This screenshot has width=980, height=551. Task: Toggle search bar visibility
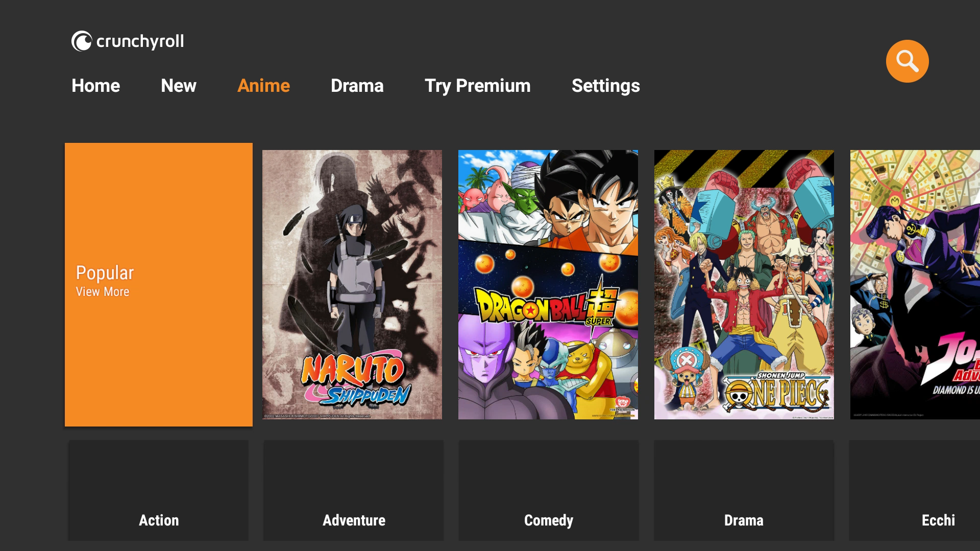[x=908, y=61]
